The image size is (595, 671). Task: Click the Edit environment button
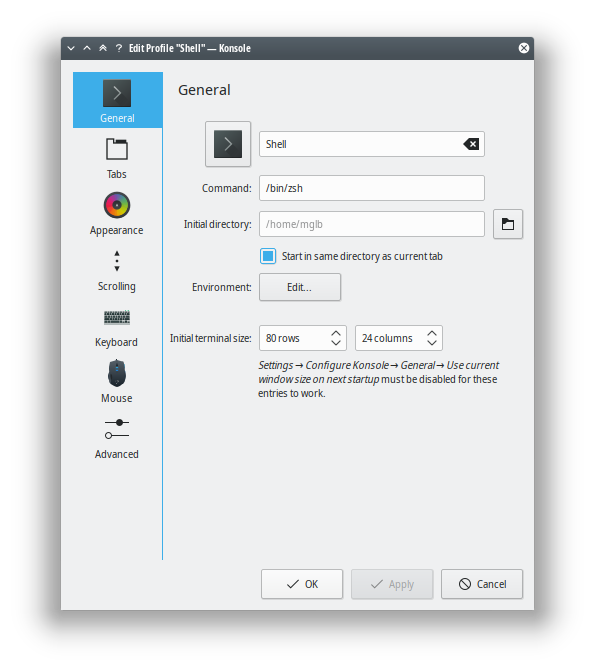300,287
